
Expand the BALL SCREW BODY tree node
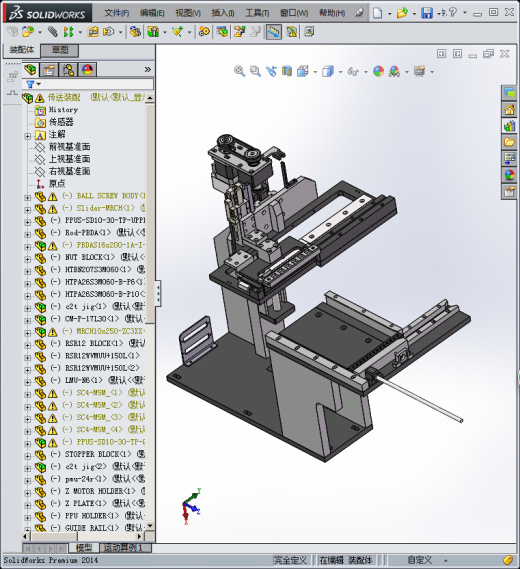(x=27, y=198)
